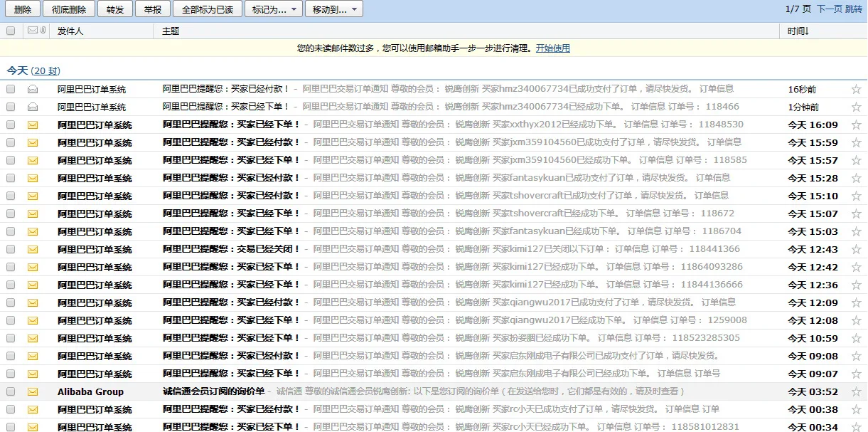Sort by the 主题 column header

[171, 31]
